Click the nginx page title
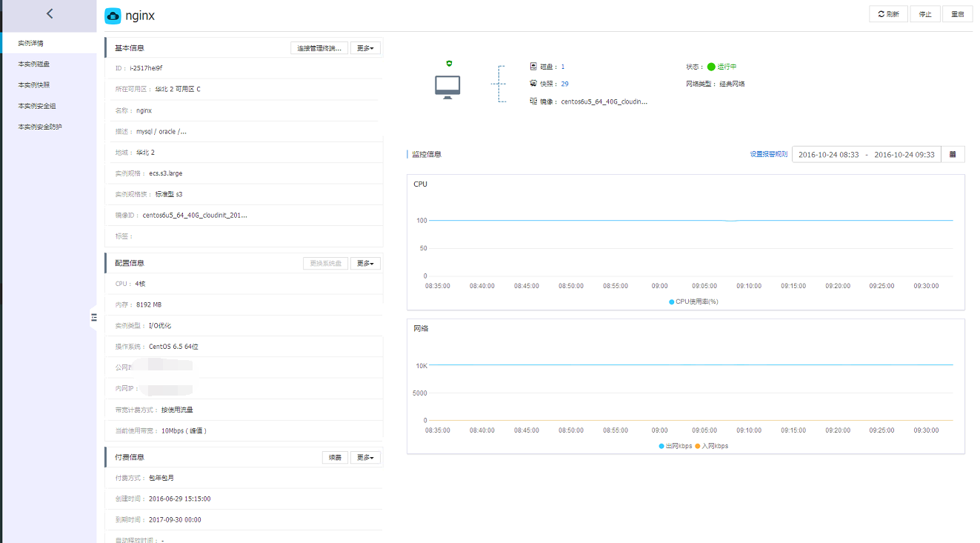This screenshot has height=543, width=980. [x=140, y=16]
